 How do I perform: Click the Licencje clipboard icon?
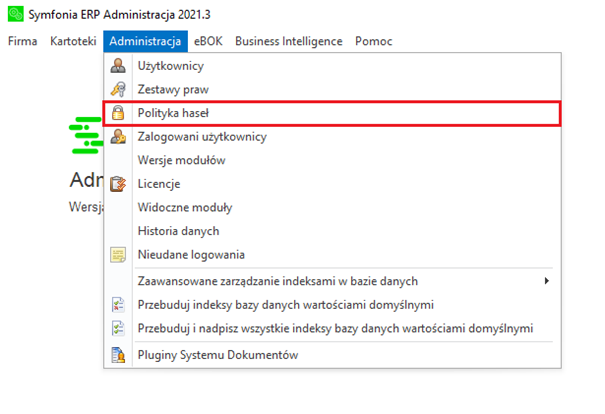coord(118,184)
